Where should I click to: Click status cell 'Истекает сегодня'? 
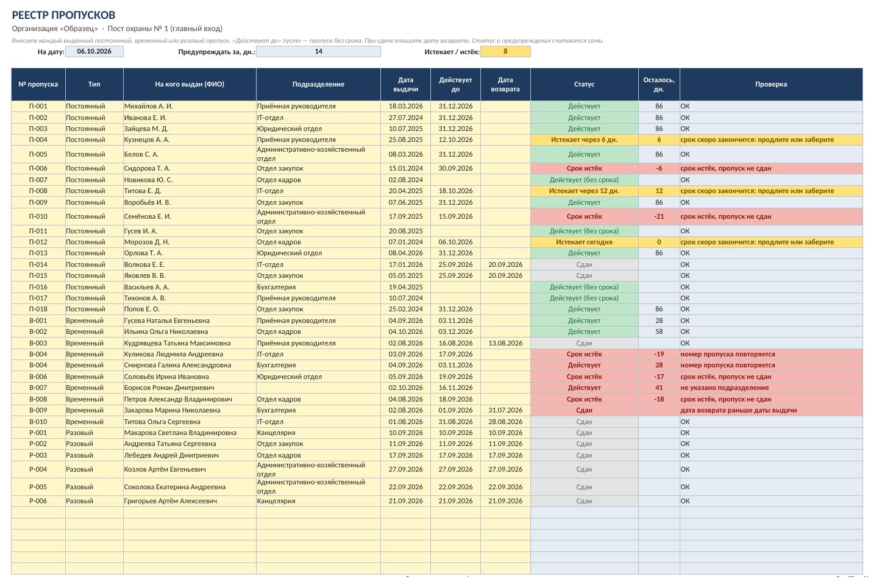tap(584, 243)
